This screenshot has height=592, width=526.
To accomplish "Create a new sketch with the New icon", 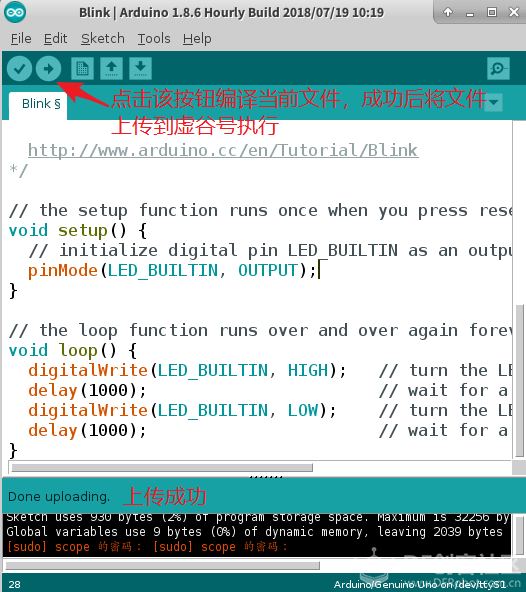I will [82, 68].
